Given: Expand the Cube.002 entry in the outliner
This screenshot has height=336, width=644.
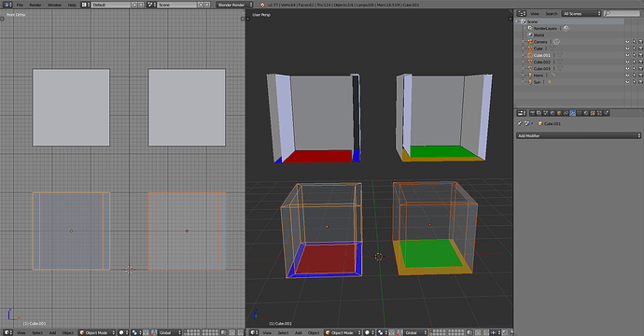Looking at the screenshot, I should pos(523,62).
